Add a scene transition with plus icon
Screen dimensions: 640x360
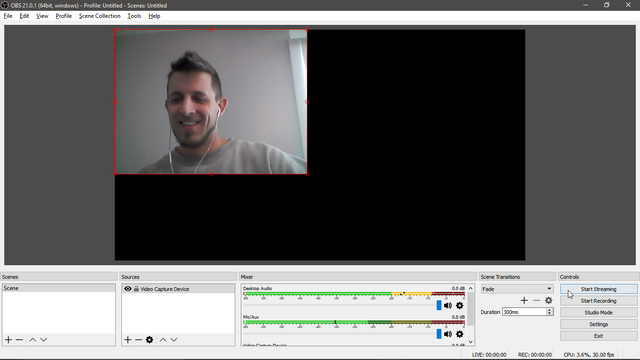[x=524, y=300]
